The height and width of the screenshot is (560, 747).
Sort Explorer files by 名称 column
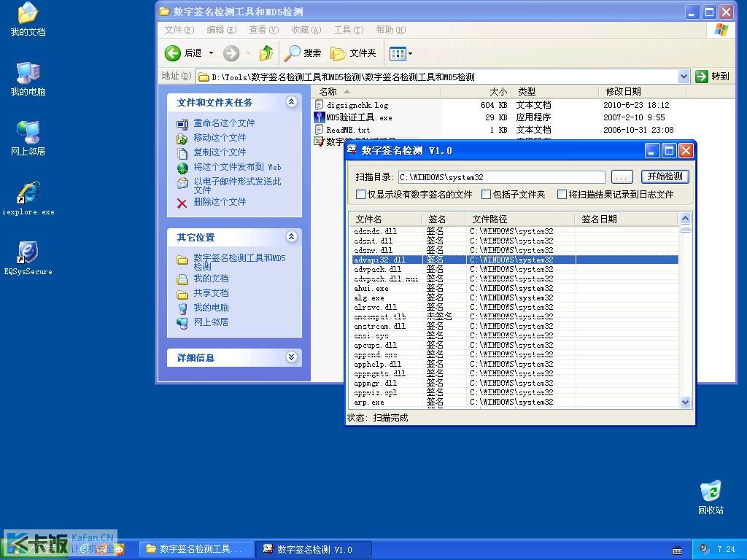tap(376, 91)
